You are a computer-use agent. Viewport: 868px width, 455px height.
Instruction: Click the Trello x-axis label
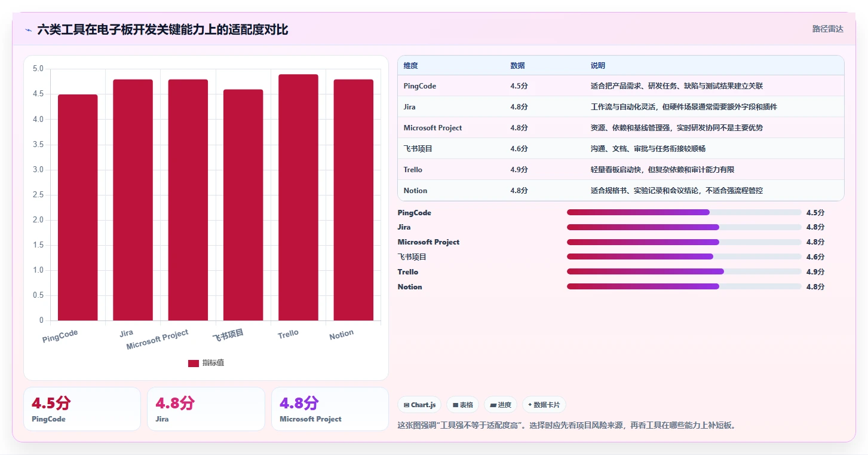288,334
